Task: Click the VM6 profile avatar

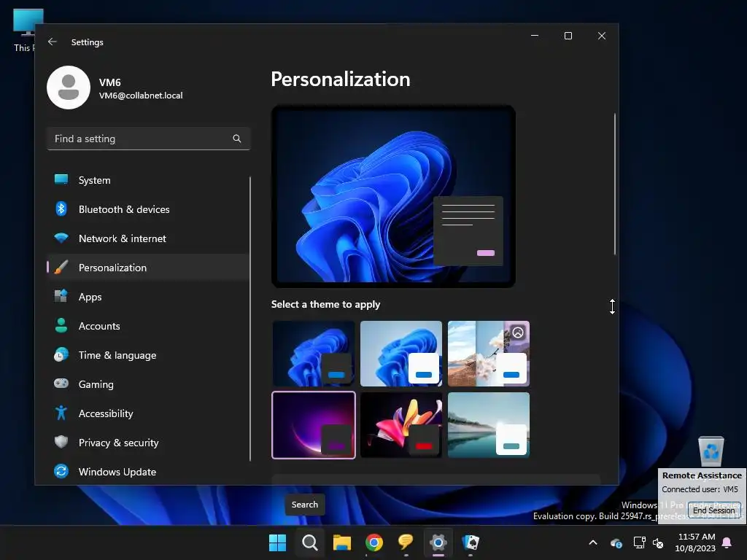Action: point(69,87)
